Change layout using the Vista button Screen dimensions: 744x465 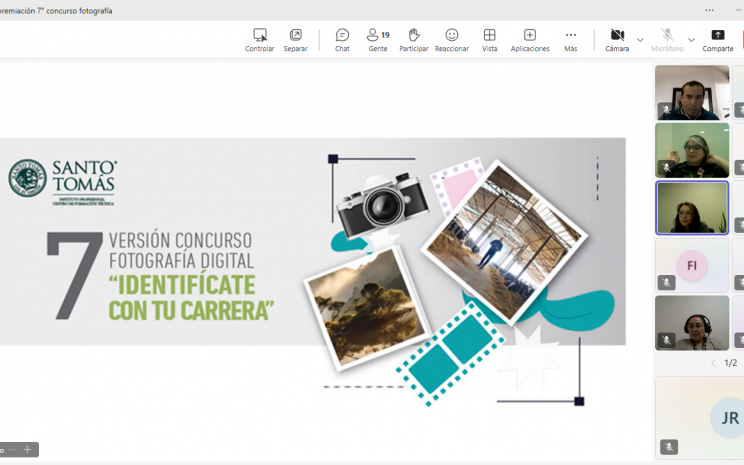pyautogui.click(x=489, y=40)
